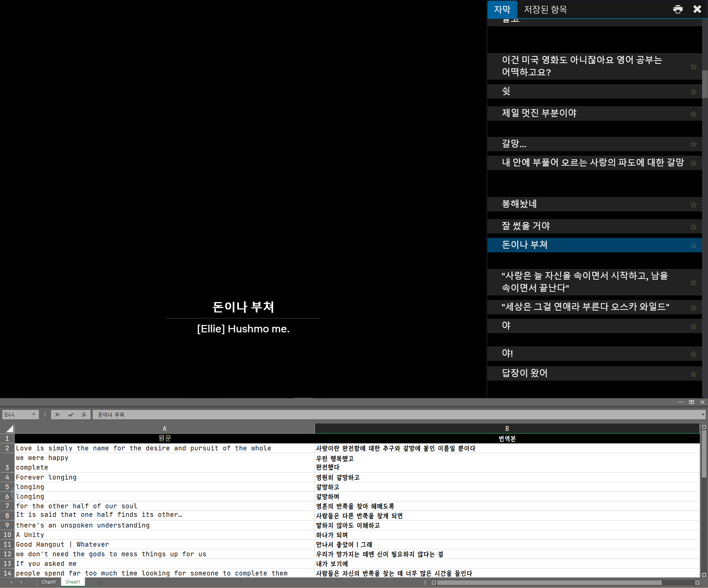The image size is (708, 588).
Task: Click the add new sheet plus icon
Action: coord(100,582)
